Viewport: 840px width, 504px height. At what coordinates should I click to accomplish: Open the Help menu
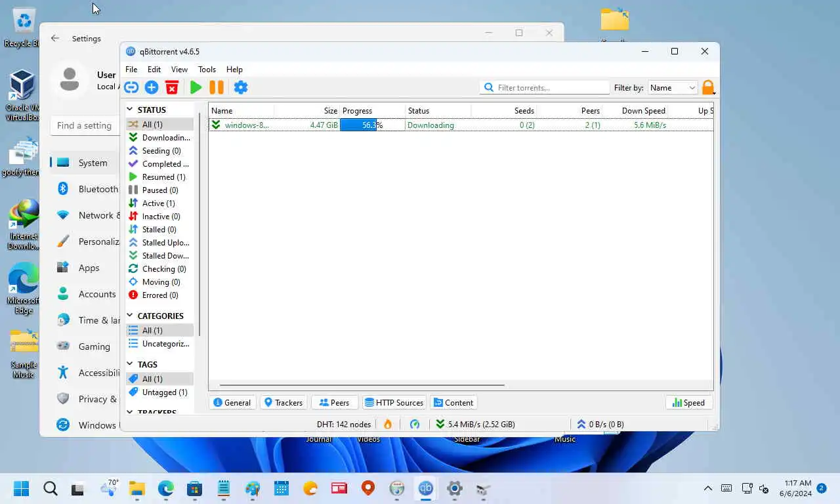pos(234,69)
